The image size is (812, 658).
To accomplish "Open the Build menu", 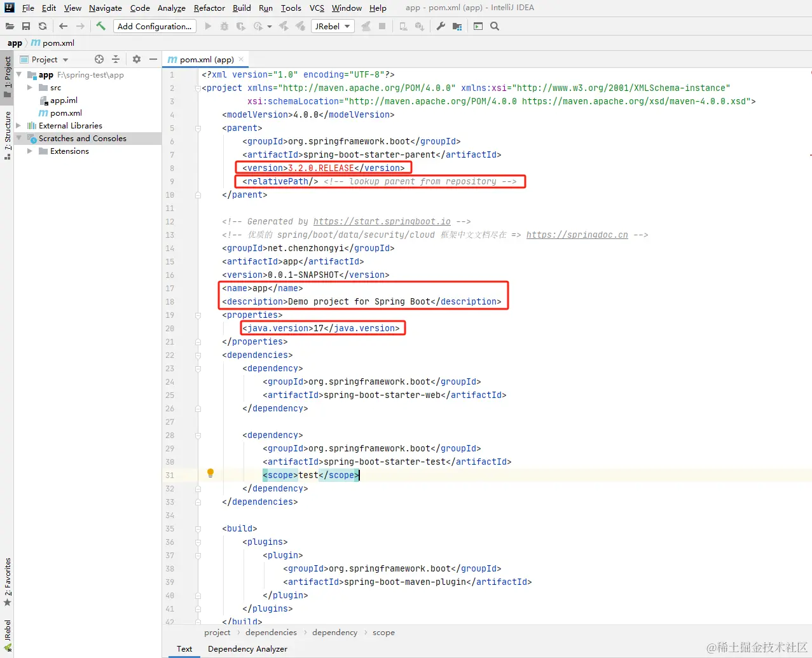I will [242, 8].
